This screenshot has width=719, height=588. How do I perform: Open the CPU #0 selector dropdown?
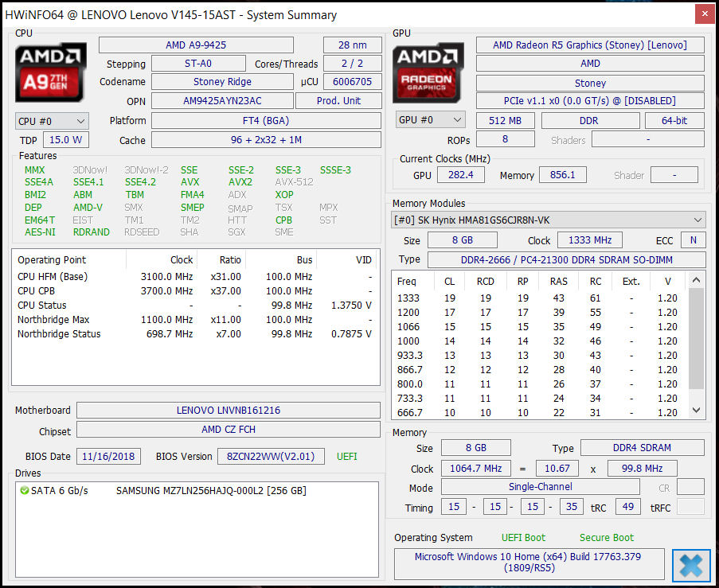point(52,122)
